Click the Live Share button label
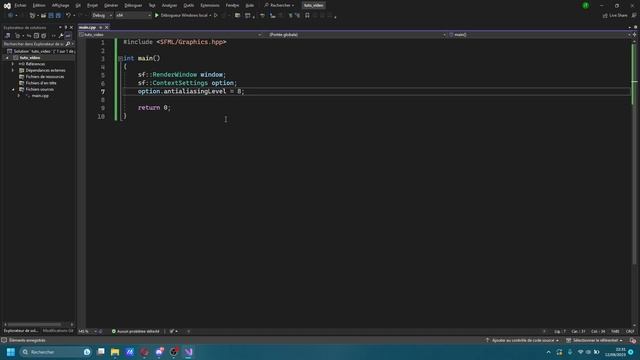 [x=618, y=16]
